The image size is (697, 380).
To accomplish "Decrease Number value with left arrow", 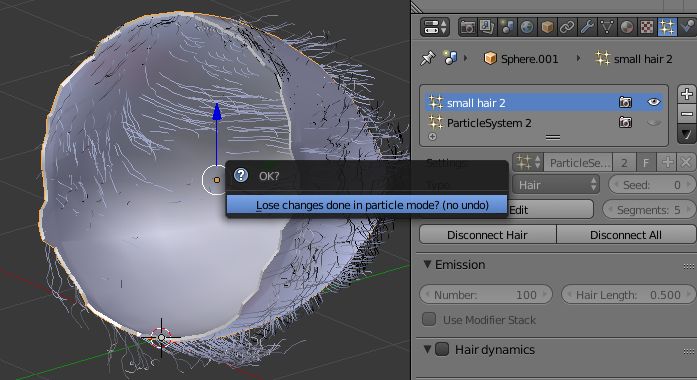I will (x=427, y=294).
